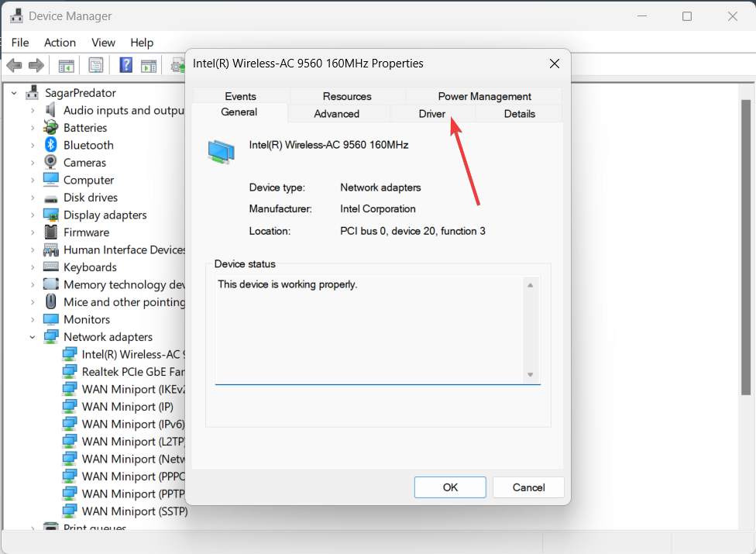The height and width of the screenshot is (554, 756).
Task: Select the SagarPredator computer icon
Action: tap(33, 92)
